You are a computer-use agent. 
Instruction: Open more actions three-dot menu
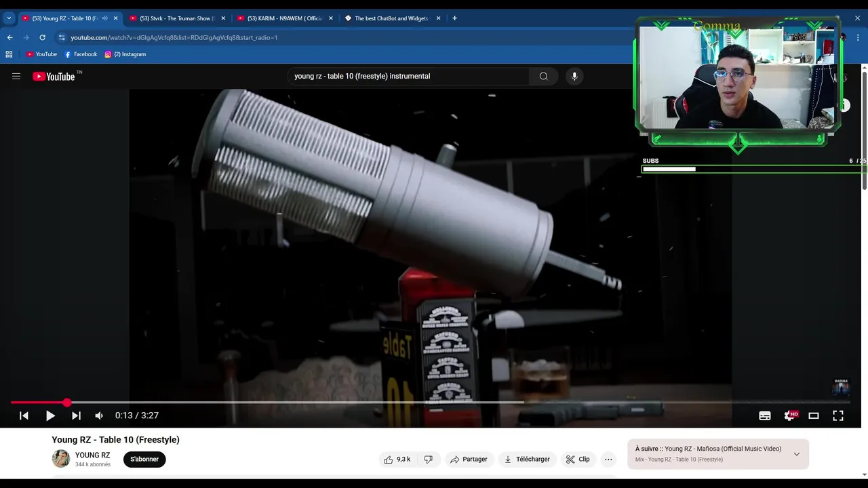608,460
